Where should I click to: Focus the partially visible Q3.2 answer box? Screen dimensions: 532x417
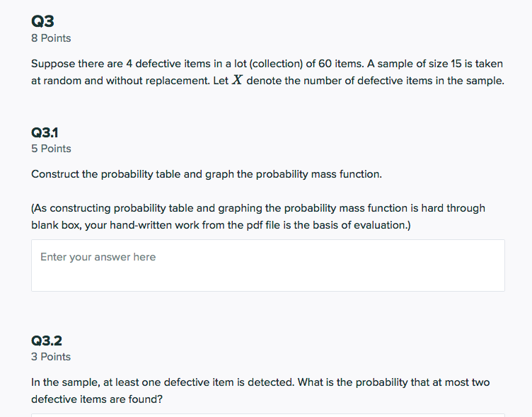(x=268, y=416)
